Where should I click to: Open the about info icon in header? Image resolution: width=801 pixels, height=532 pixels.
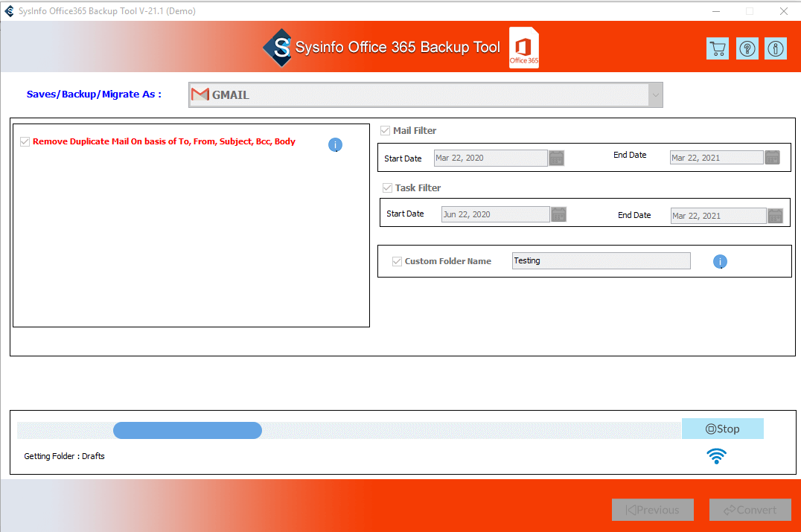[776, 48]
